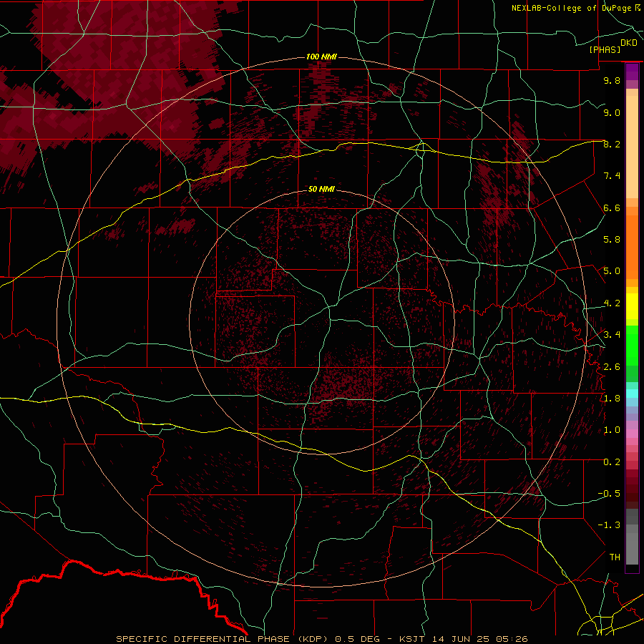Click the 3.4 value on color scale
Viewport: 644px width, 644px height.
(x=612, y=334)
